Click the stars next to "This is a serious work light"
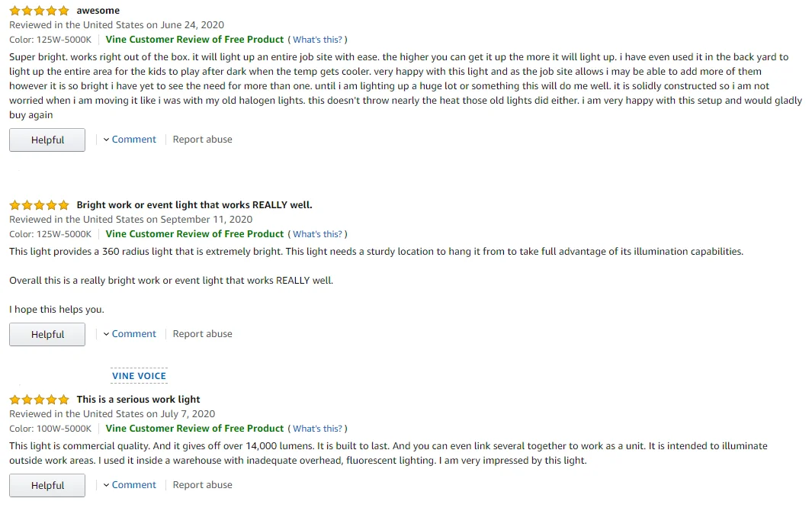 tap(39, 400)
